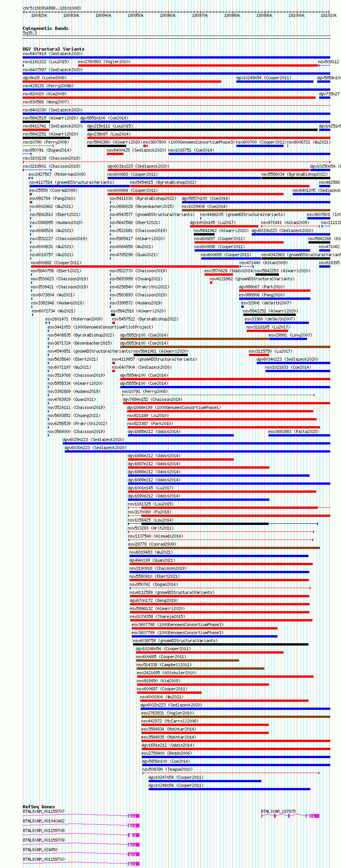Click esv25559 (Conrad2009) variant label

click(53, 190)
